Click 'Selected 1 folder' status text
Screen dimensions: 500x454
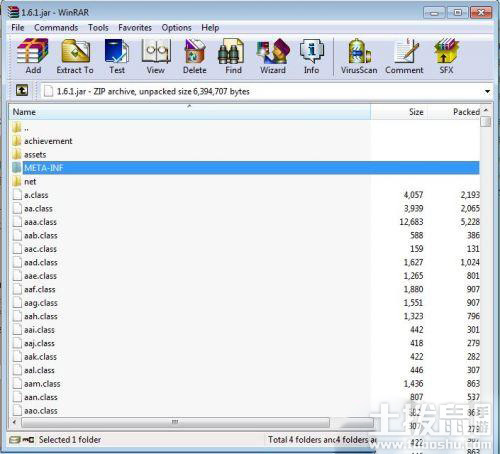coord(70,440)
